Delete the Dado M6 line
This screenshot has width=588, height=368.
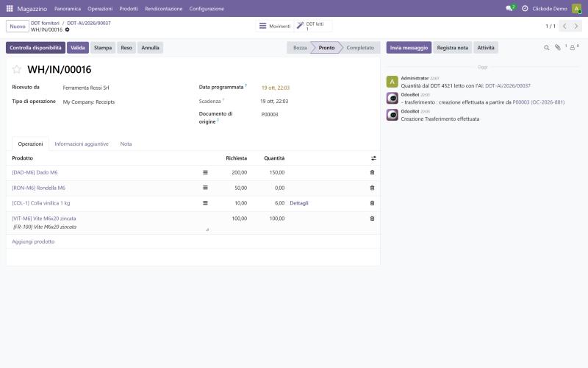(372, 172)
